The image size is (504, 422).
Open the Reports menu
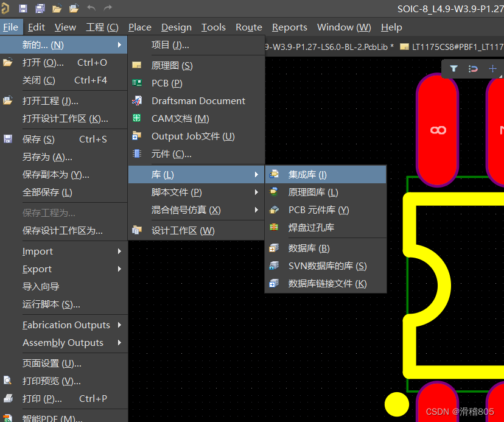(x=290, y=27)
